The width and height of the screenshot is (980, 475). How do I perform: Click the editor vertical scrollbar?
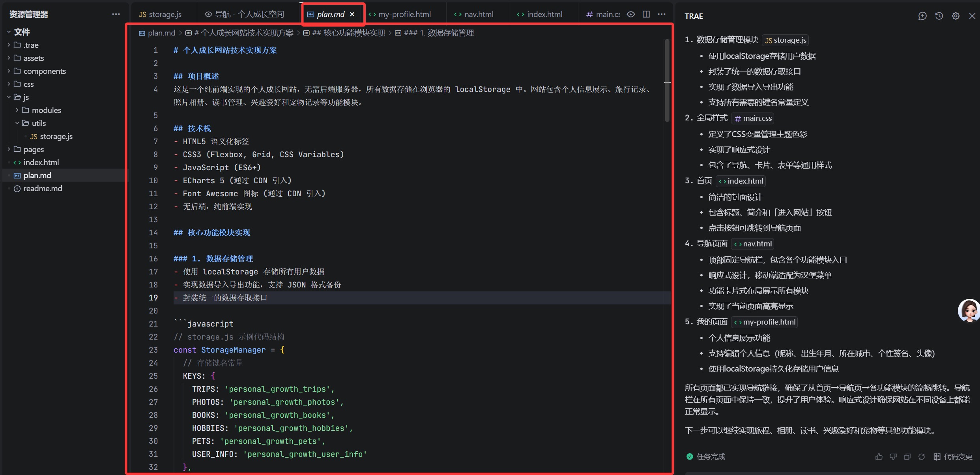667,81
